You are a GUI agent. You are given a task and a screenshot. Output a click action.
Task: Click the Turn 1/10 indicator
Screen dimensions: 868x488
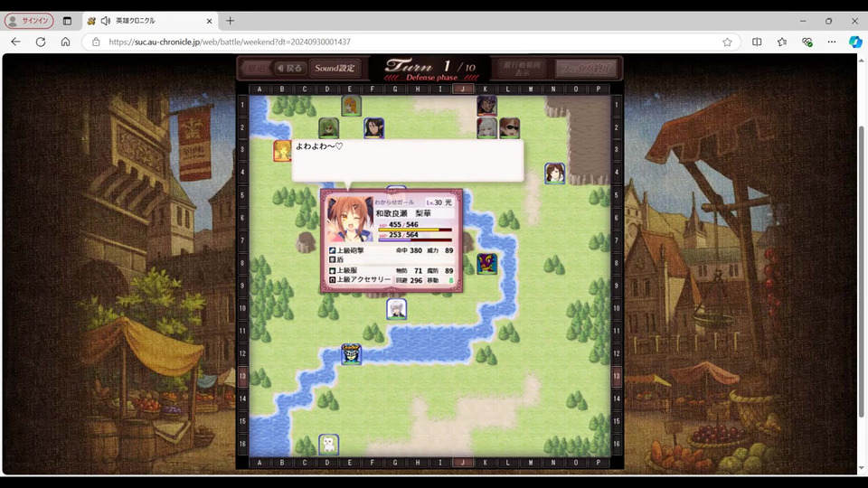[432, 70]
